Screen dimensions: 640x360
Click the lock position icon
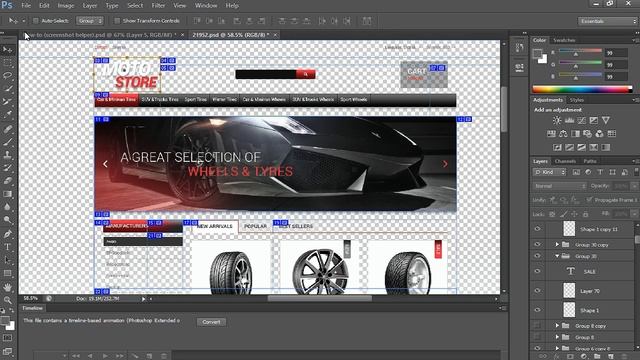(574, 214)
